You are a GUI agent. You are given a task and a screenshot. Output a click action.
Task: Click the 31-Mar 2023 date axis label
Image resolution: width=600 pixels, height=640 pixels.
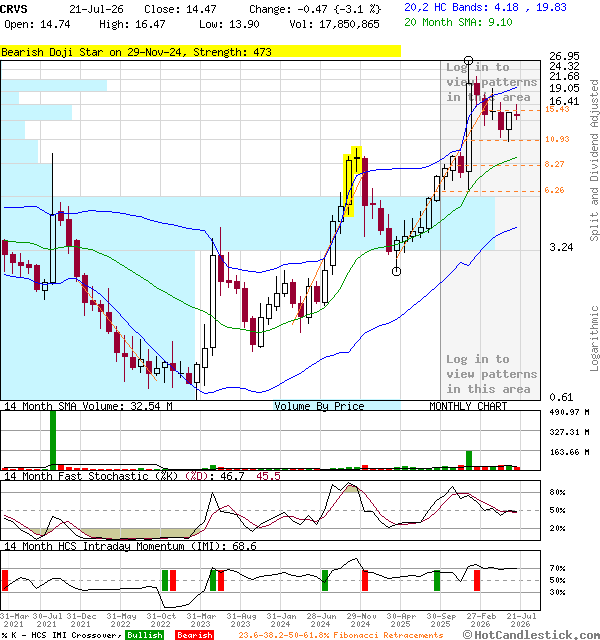pyautogui.click(x=201, y=620)
